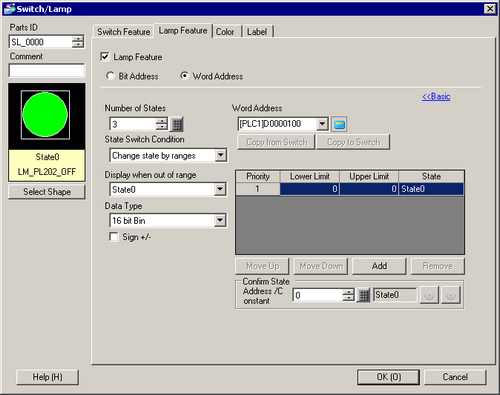The height and width of the screenshot is (395, 500).
Task: Toggle the Lamp Feature checkbox
Action: (105, 57)
